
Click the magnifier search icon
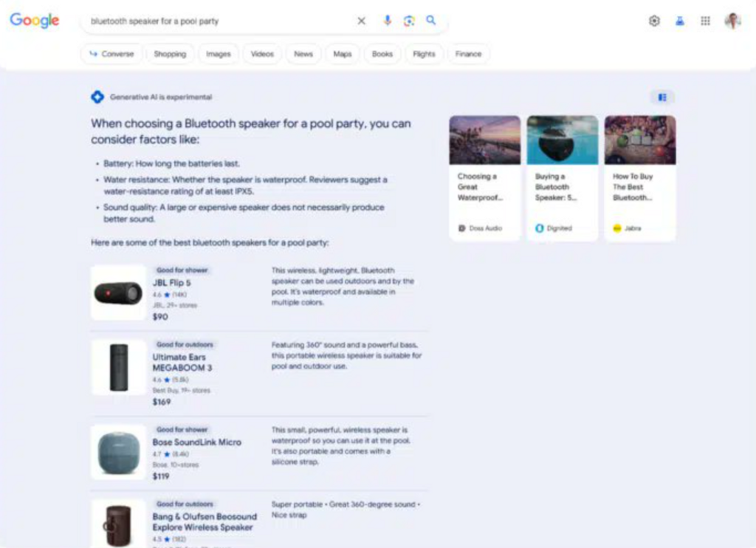point(431,20)
